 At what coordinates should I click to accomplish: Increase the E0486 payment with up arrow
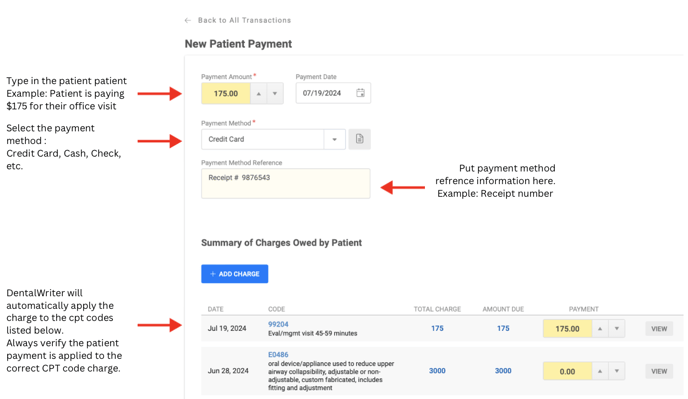600,371
